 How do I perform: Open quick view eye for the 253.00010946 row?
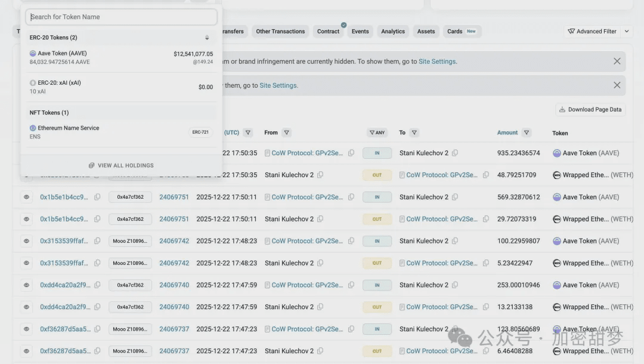click(x=26, y=285)
